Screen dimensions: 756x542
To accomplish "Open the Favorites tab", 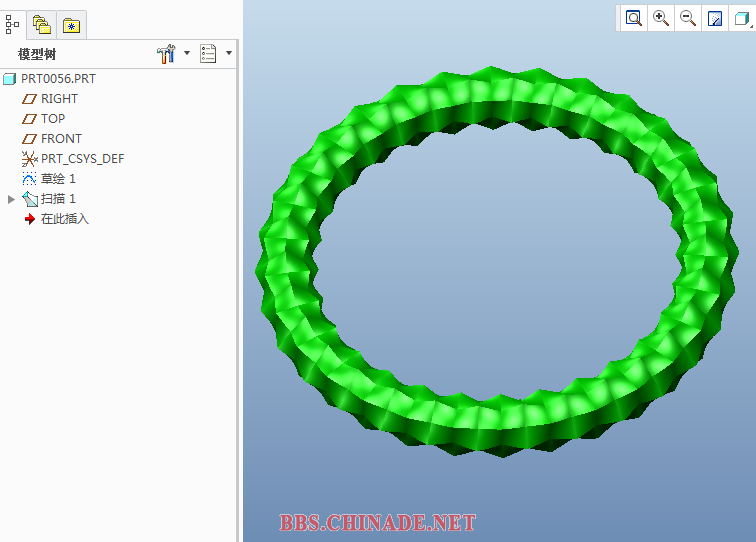I will pyautogui.click(x=71, y=25).
